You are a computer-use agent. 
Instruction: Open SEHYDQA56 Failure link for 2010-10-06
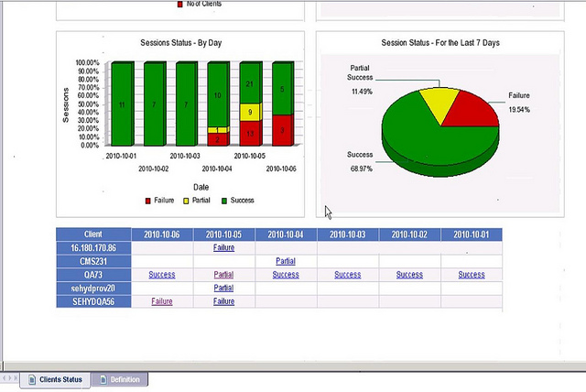[x=161, y=300]
